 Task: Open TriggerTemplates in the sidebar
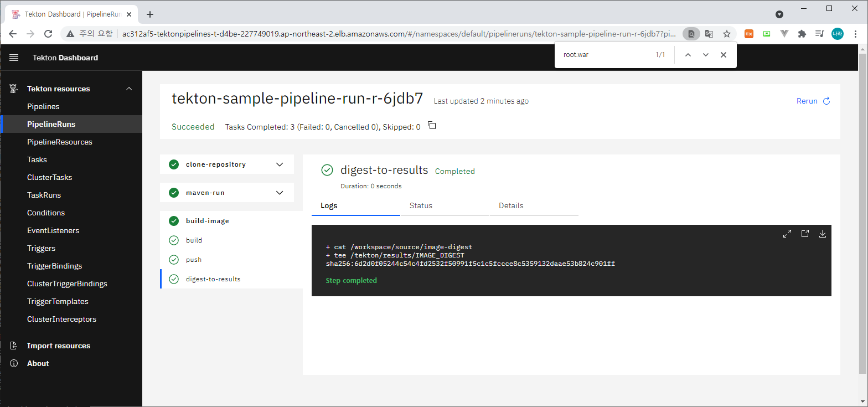pyautogui.click(x=71, y=301)
